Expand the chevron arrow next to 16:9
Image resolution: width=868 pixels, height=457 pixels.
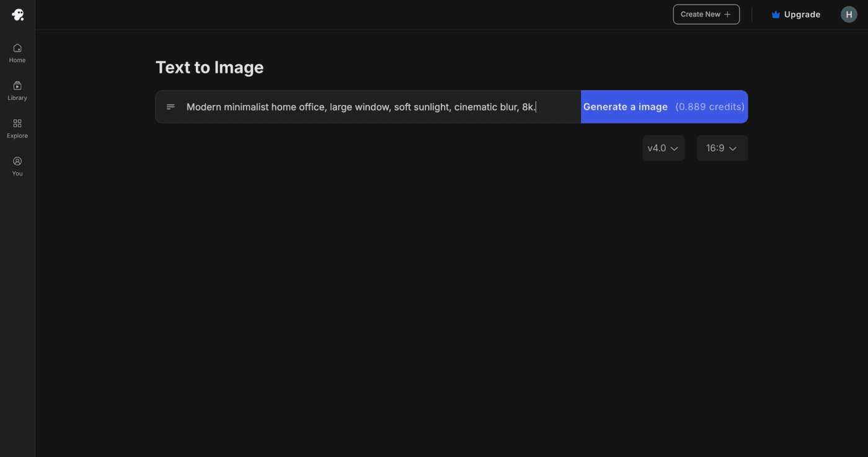tap(733, 149)
